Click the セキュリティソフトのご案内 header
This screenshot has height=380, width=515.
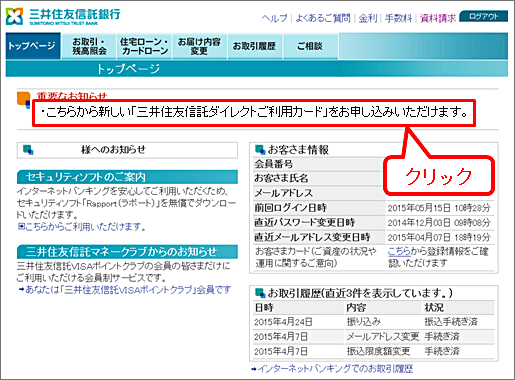tap(127, 177)
